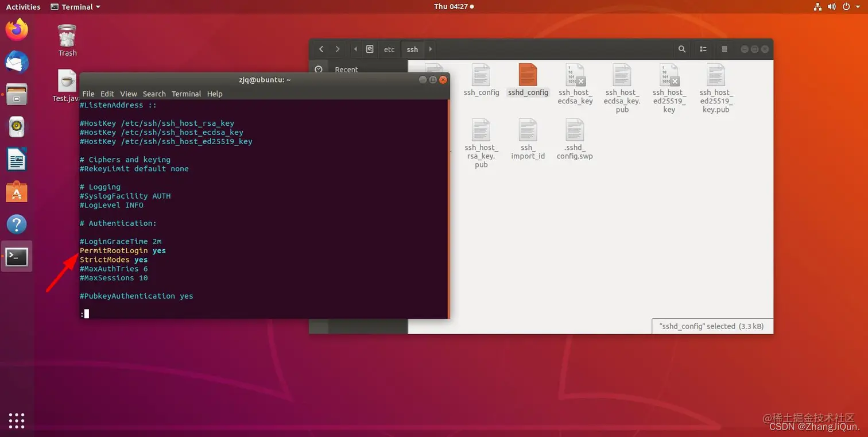Viewport: 868px width, 437px height.
Task: Open View menu in terminal
Action: pyautogui.click(x=129, y=94)
